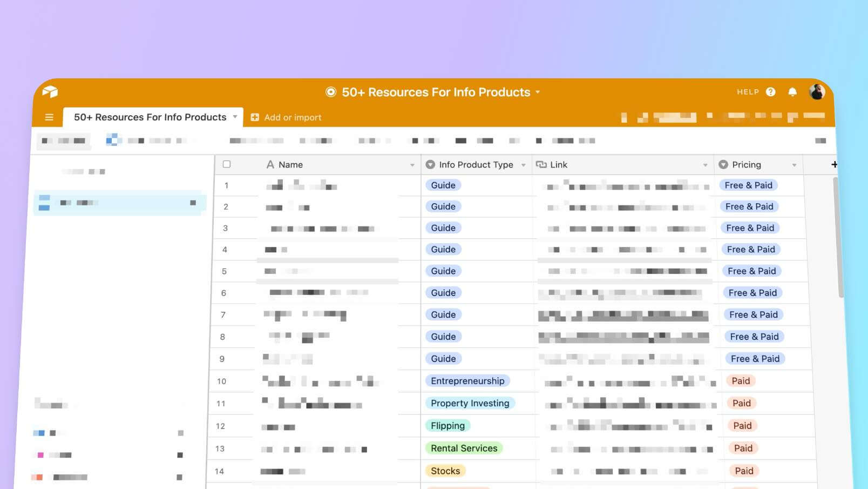Screen dimensions: 868x489
Task: Click the Free & Paid tag in row 8
Action: (754, 337)
